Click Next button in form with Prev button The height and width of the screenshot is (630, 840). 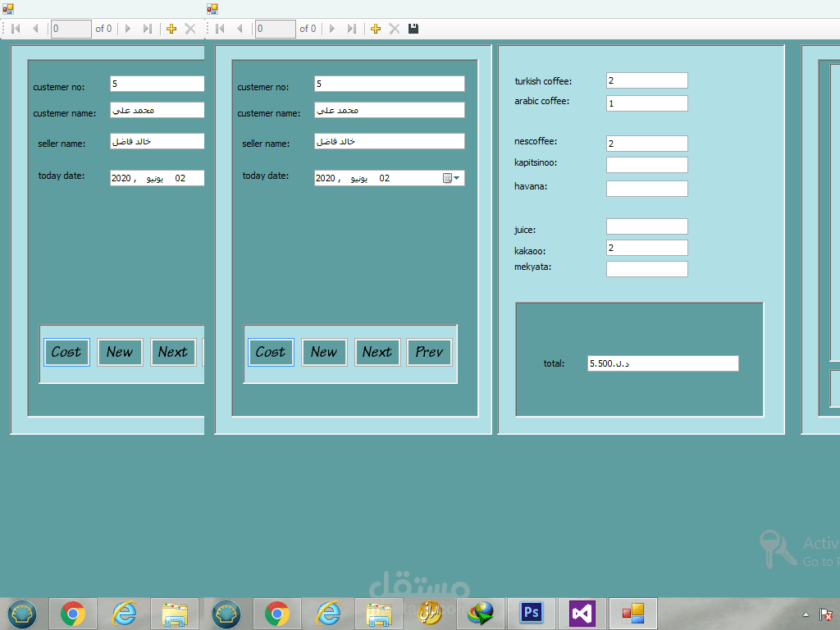(377, 353)
